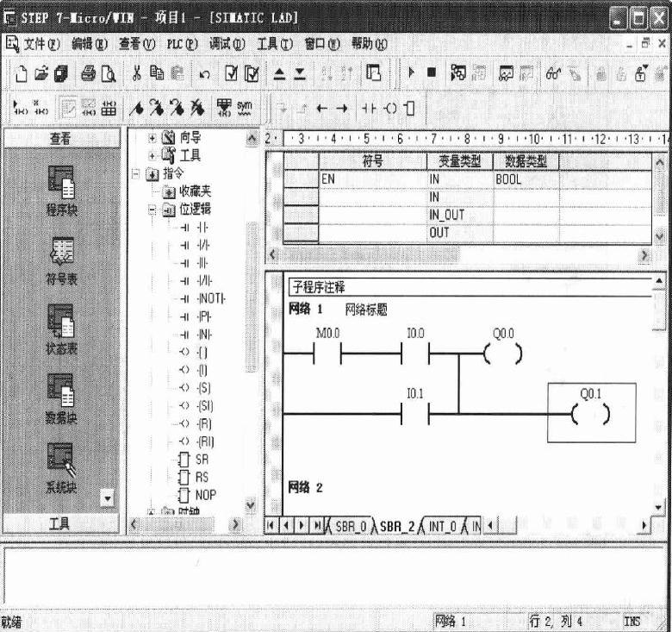Click the Open project folder icon
The height and width of the screenshot is (632, 672).
(x=42, y=74)
